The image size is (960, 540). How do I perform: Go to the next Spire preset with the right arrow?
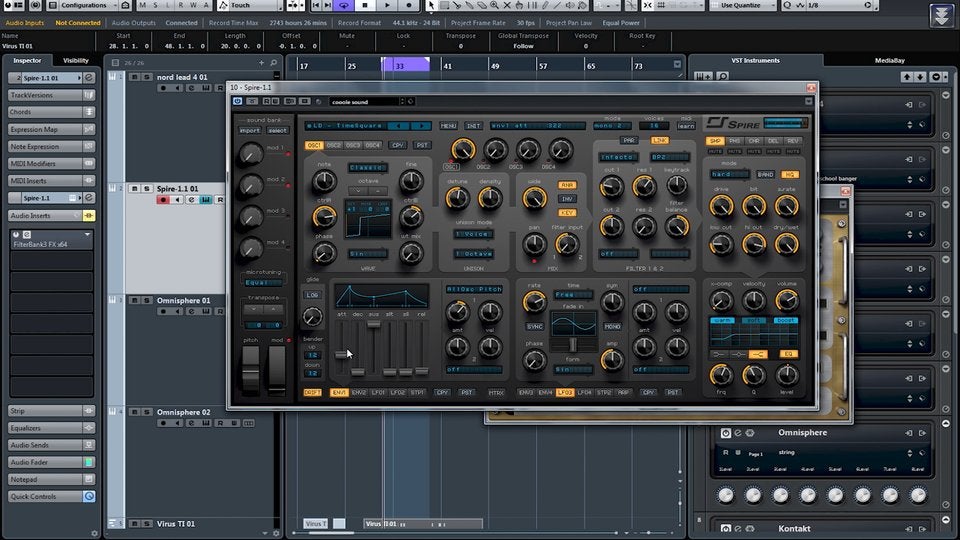pyautogui.click(x=421, y=126)
